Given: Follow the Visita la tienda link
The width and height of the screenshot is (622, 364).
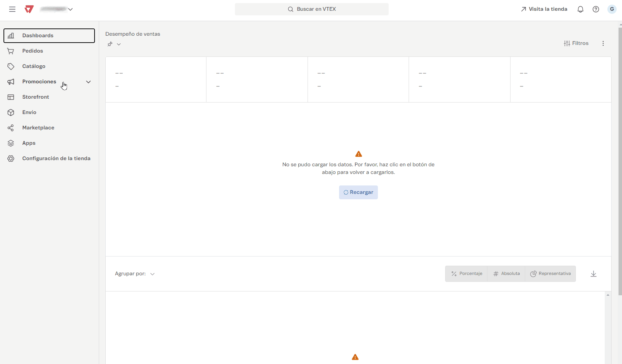Looking at the screenshot, I should coord(544,9).
